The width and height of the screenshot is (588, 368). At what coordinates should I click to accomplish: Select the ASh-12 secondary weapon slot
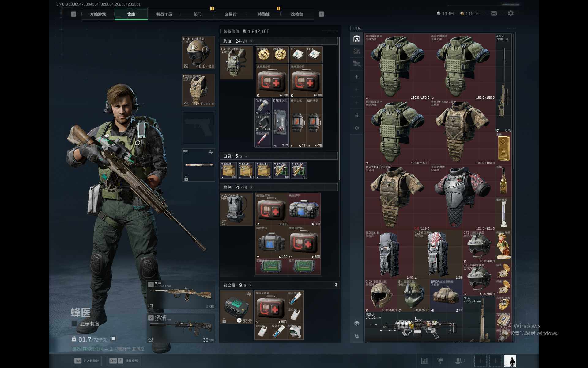(181, 328)
